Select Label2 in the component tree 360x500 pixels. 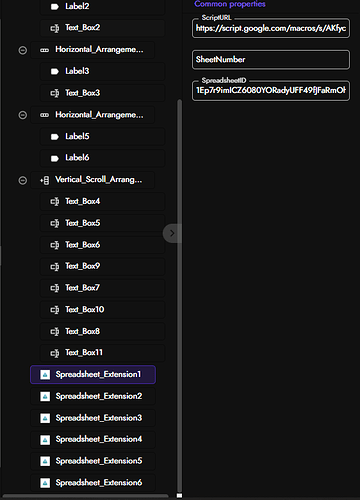click(x=102, y=6)
